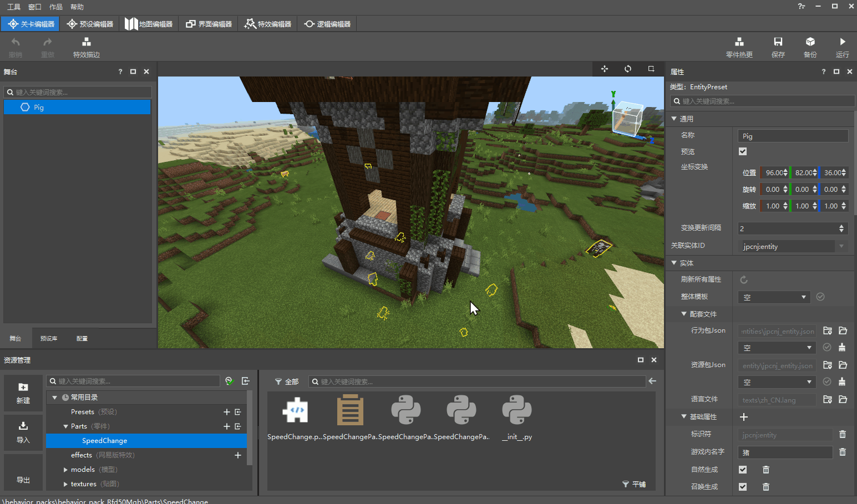This screenshot has height=504, width=857.
Task: Delete the 标识符 property with trash icon
Action: pos(843,435)
